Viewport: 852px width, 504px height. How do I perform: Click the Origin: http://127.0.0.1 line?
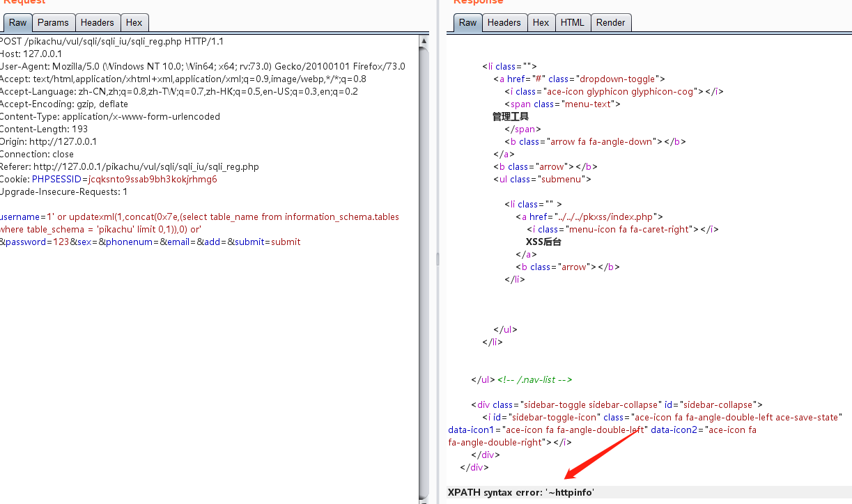[x=48, y=141]
